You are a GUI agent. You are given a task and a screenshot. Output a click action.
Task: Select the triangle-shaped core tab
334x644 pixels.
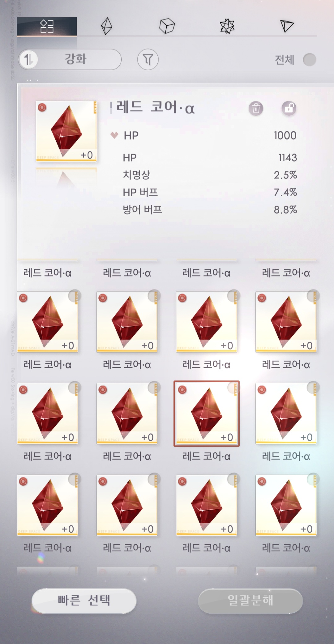coord(287,26)
